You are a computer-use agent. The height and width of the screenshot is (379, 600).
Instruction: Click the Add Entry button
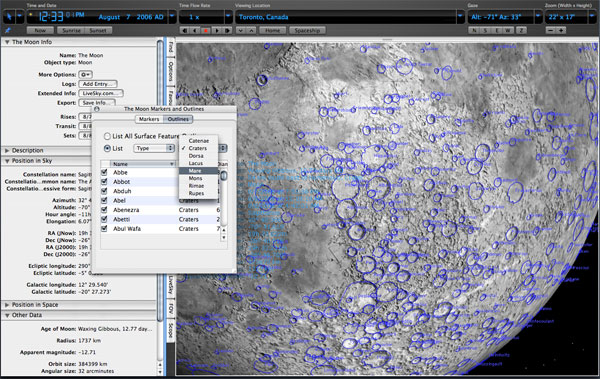(98, 84)
